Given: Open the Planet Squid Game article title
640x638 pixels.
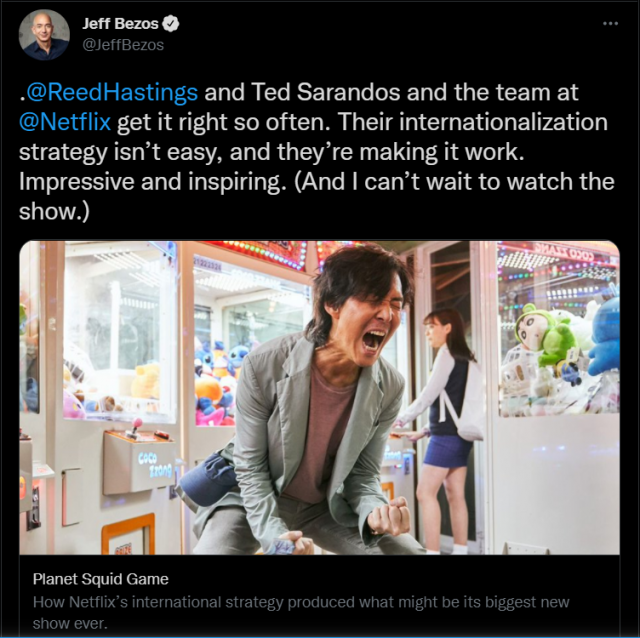Looking at the screenshot, I should (100, 579).
